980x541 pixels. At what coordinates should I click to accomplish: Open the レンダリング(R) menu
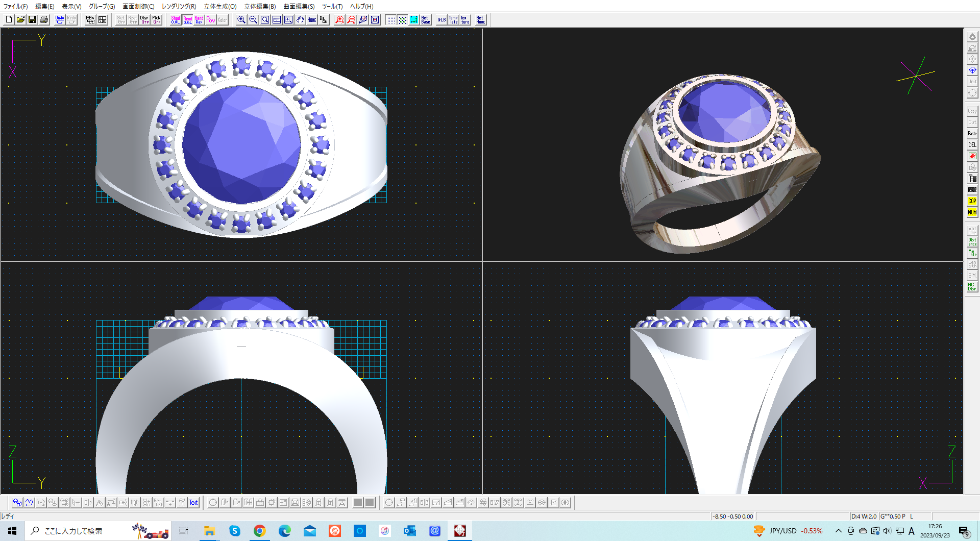pos(177,6)
